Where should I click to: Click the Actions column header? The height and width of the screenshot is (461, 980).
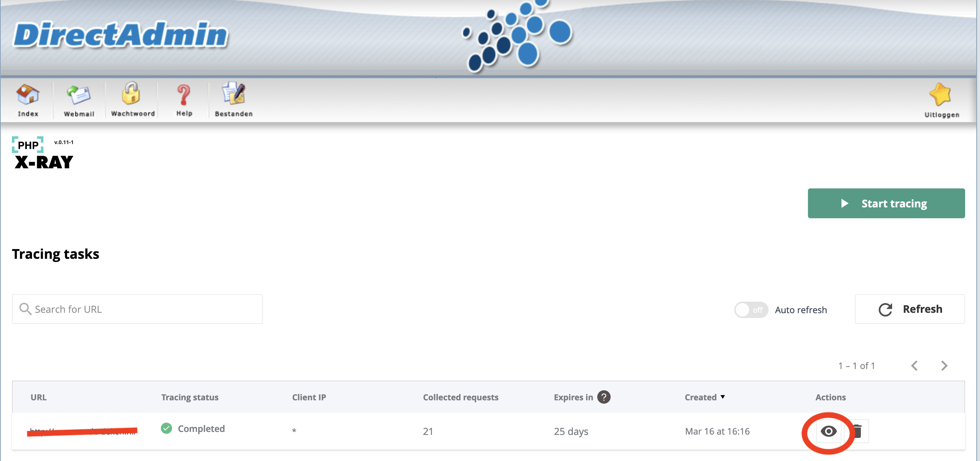point(830,397)
